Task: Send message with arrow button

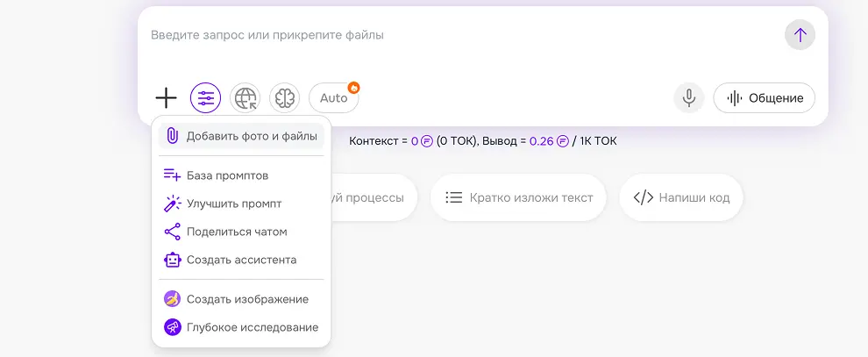Action: click(800, 35)
